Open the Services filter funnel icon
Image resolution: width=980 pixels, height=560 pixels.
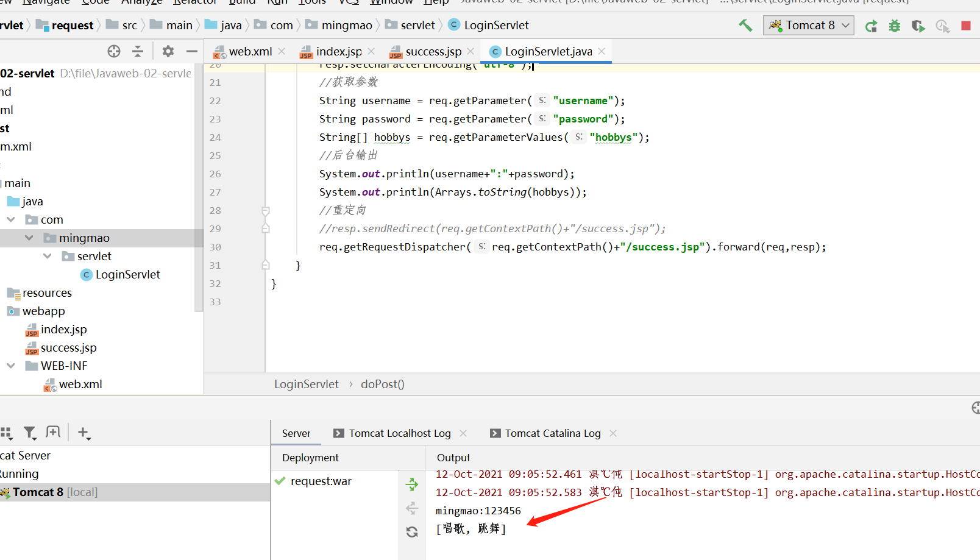tap(30, 433)
